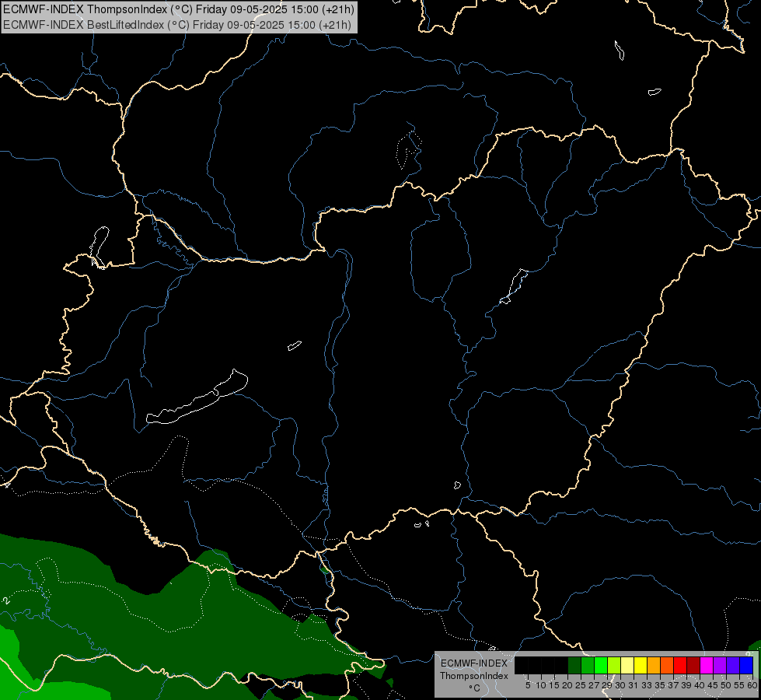Click the legend title 'ECMWF-INDEX'
Image resolution: width=761 pixels, height=700 pixels.
click(x=474, y=663)
